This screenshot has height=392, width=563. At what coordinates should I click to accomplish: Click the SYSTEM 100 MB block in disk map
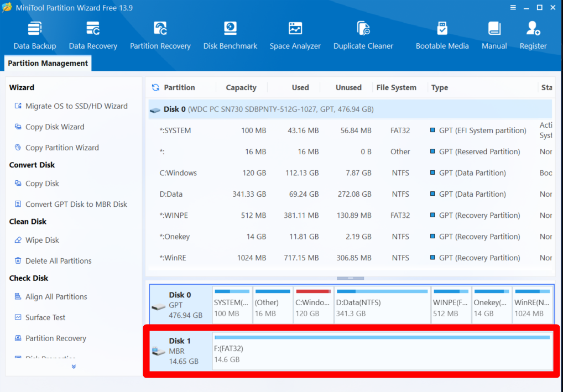pos(232,305)
